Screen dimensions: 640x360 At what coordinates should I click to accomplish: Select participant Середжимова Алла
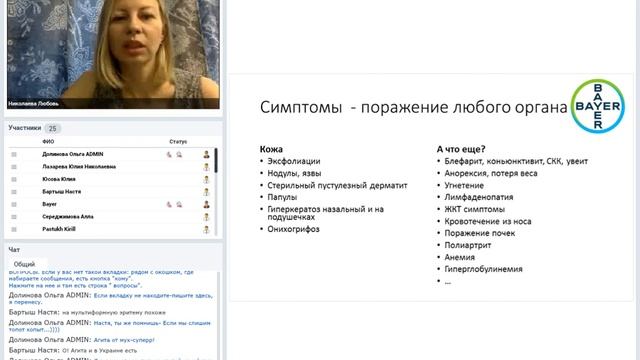click(x=68, y=217)
